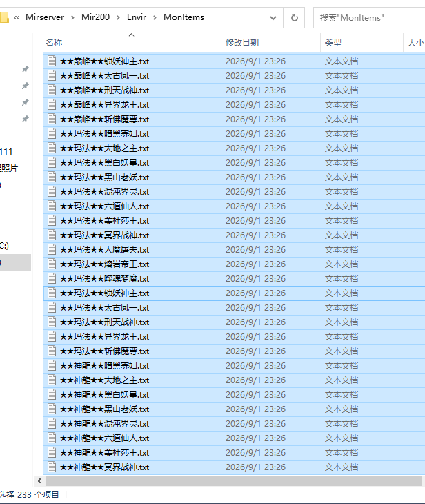Click MonItems breadcrumb segment
Screen dimensions: 425x504
(x=184, y=17)
